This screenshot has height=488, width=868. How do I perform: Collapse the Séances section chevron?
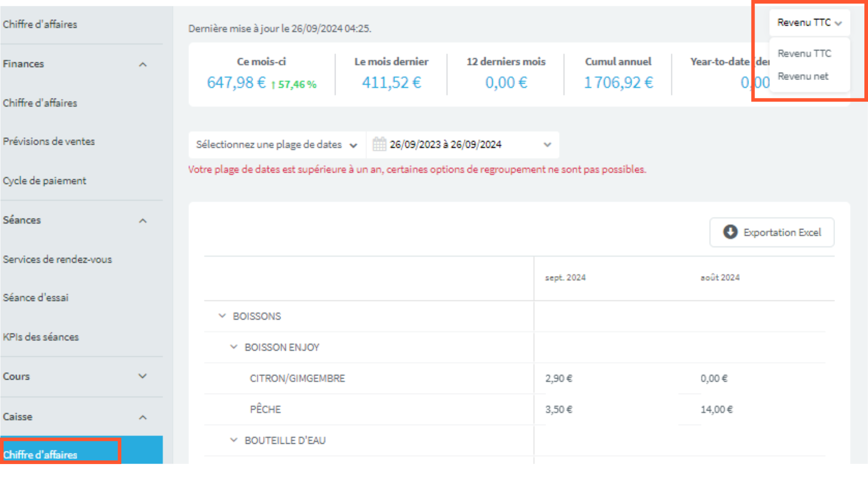[x=143, y=221]
